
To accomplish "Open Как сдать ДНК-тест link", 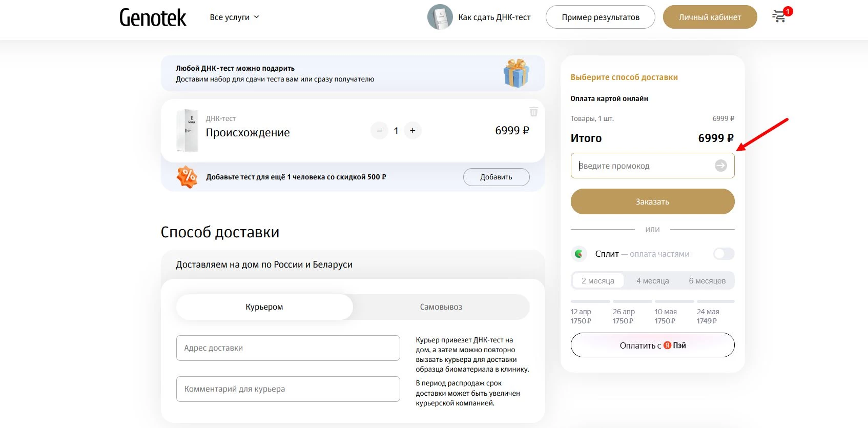I will pyautogui.click(x=494, y=17).
